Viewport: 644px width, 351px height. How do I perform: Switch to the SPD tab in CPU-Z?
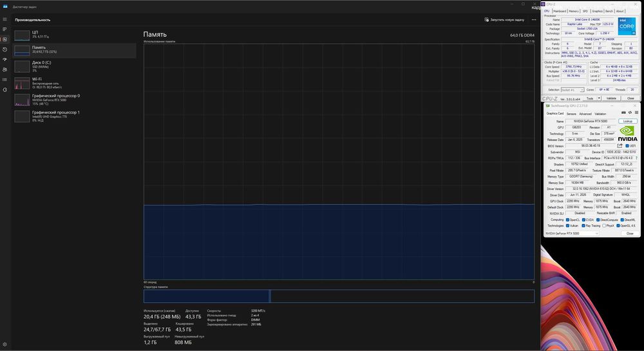tap(585, 11)
